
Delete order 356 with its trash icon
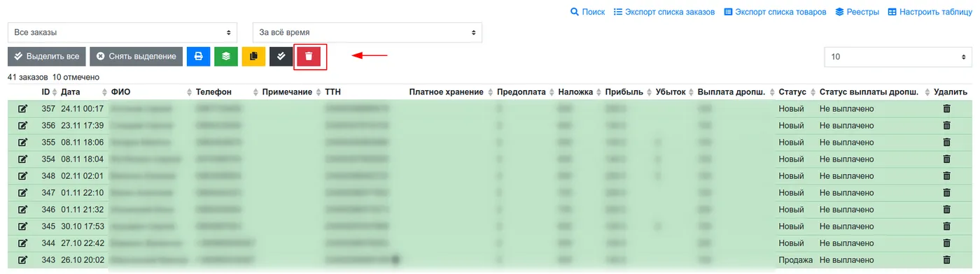pos(946,126)
